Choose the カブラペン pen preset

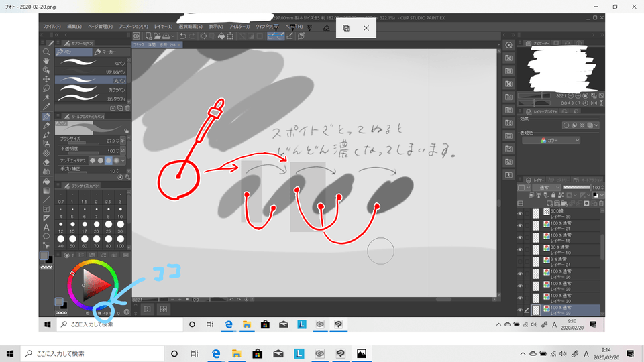click(91, 89)
